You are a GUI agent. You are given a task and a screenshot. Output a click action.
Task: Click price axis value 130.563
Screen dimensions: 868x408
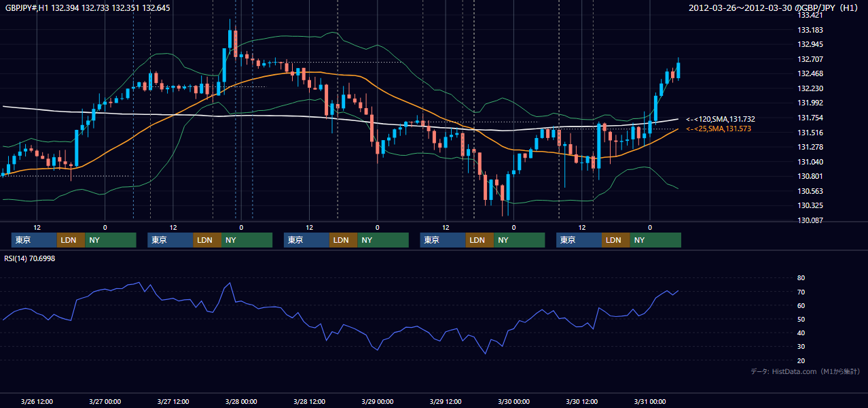point(810,192)
